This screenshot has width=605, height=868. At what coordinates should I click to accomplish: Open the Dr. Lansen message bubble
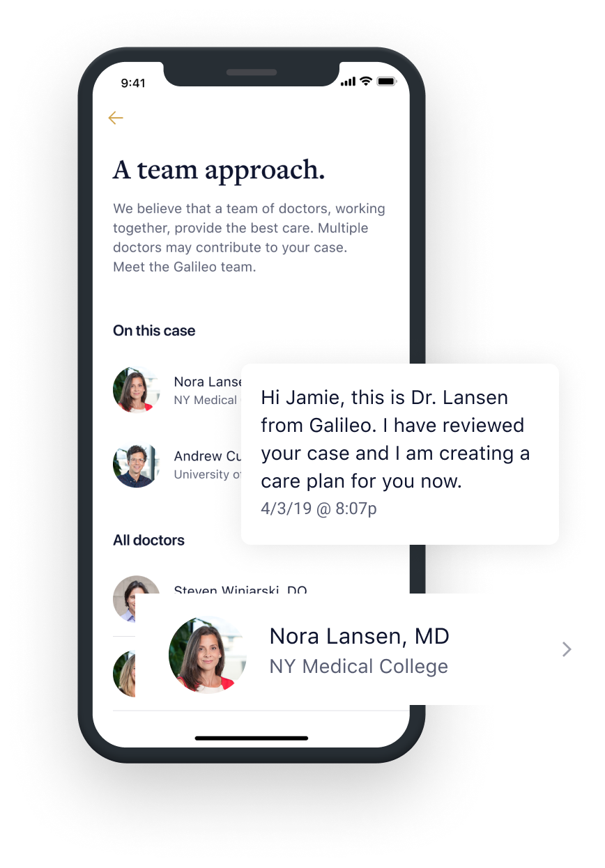click(400, 454)
